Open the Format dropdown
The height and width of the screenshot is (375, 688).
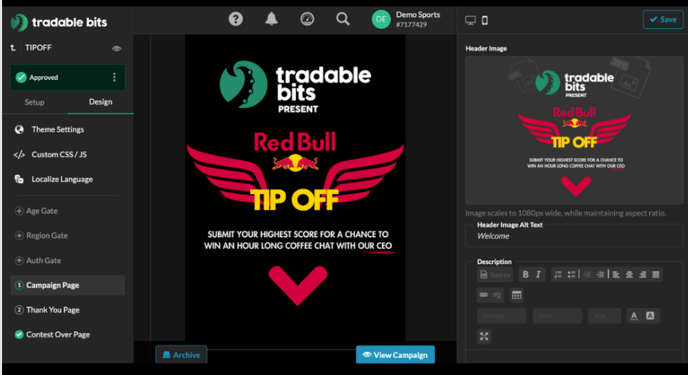point(502,316)
